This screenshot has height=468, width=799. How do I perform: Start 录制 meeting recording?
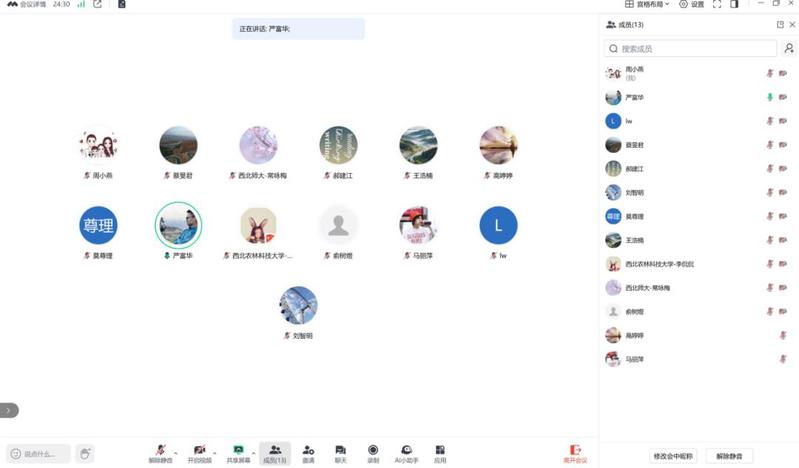tap(373, 452)
